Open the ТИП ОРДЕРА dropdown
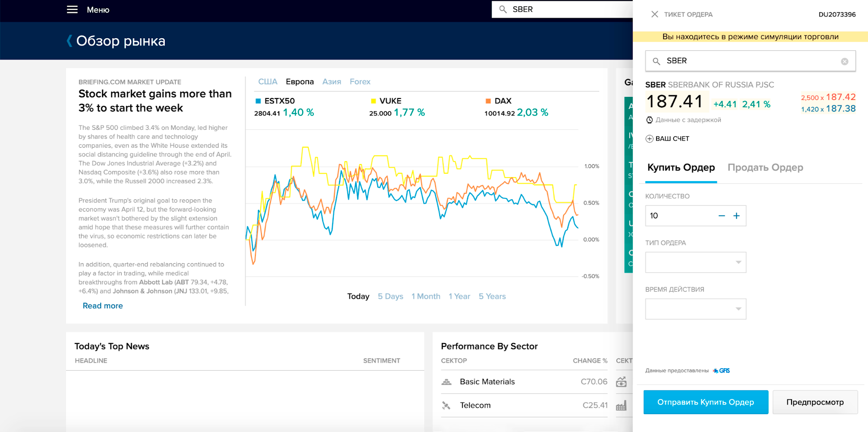The height and width of the screenshot is (432, 868). pyautogui.click(x=696, y=262)
